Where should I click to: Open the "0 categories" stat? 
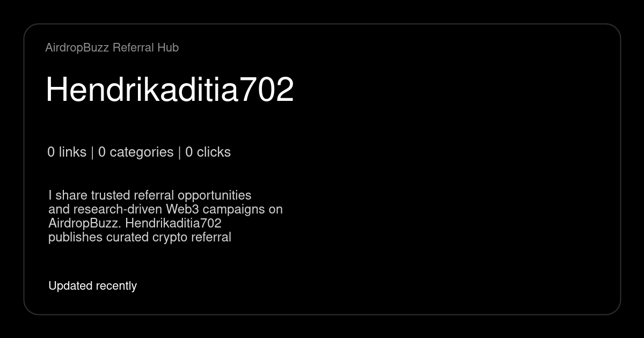136,152
